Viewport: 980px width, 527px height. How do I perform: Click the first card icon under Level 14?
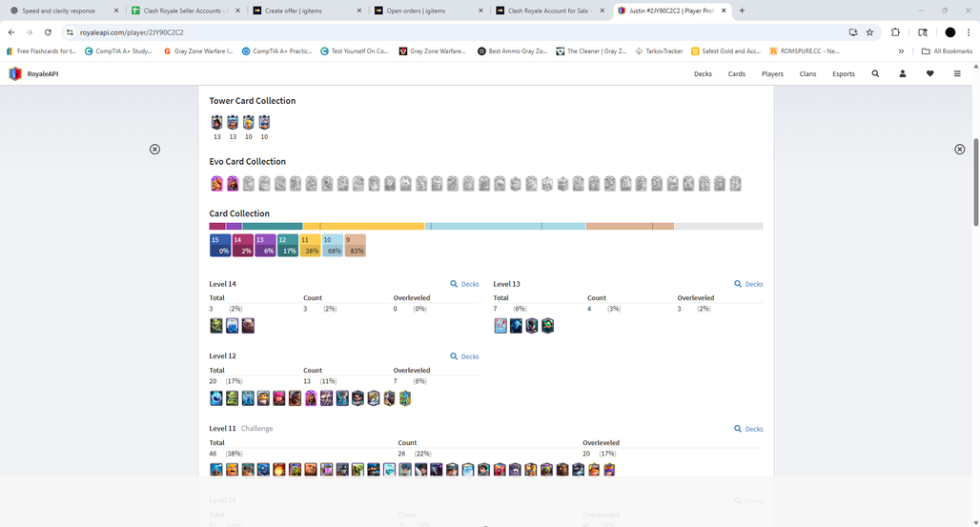pos(216,326)
